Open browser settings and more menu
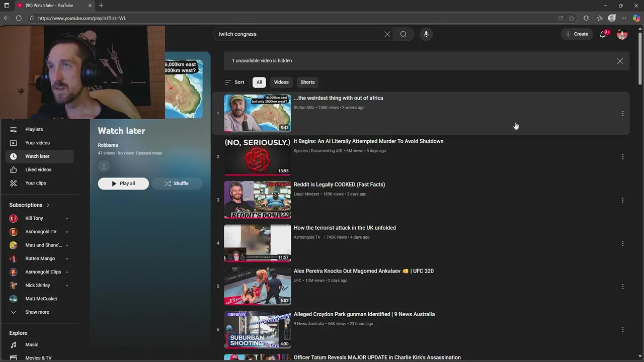 [x=624, y=18]
